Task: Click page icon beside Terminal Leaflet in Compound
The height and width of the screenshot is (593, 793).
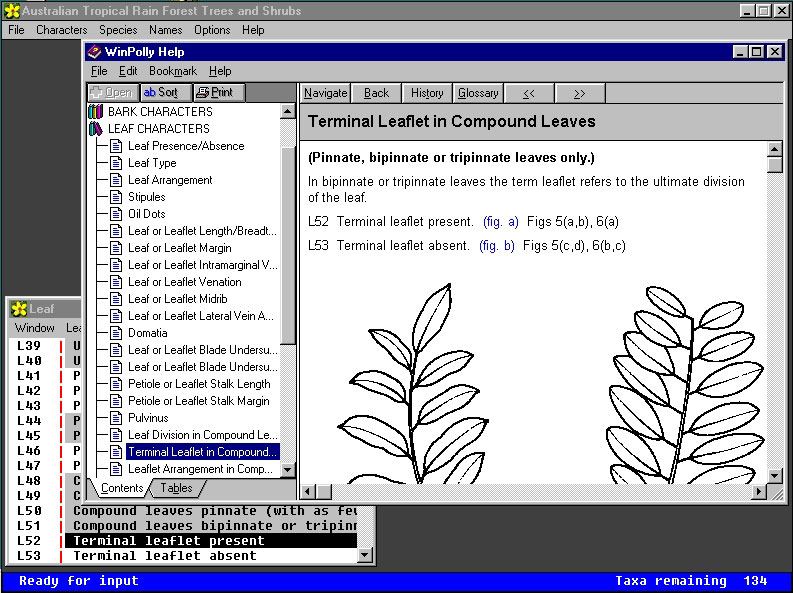Action: click(x=116, y=452)
